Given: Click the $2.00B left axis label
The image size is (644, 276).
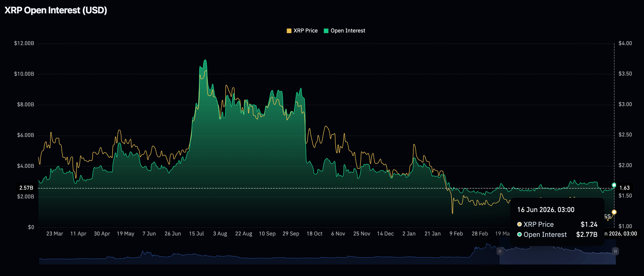Looking at the screenshot, I should click(x=26, y=197).
